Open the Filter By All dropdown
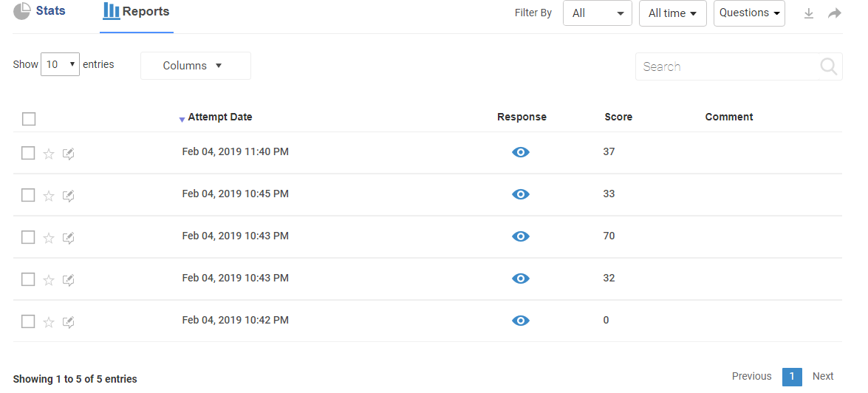The image size is (868, 393). (597, 13)
